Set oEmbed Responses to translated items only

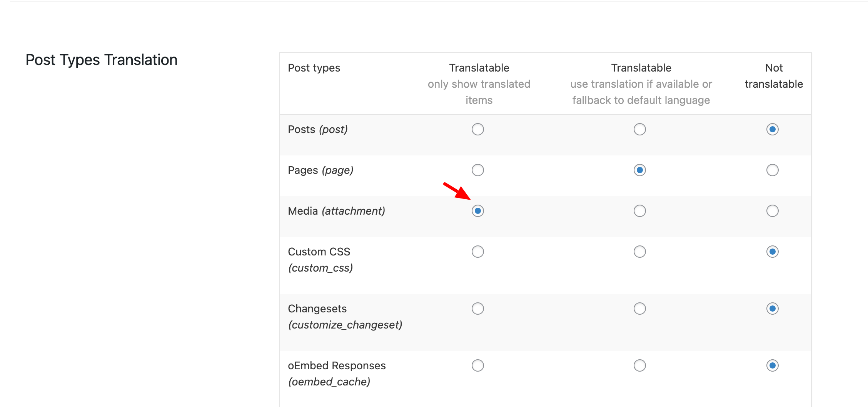(x=478, y=365)
